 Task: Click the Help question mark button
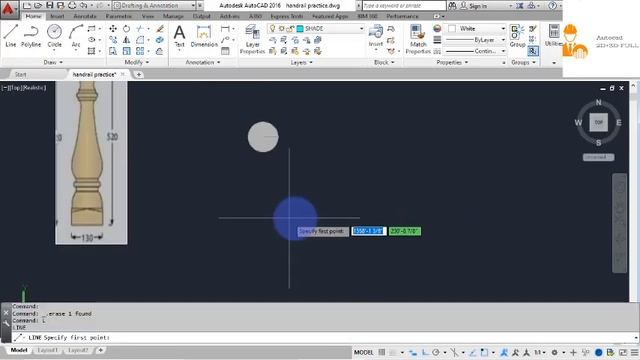(552, 6)
